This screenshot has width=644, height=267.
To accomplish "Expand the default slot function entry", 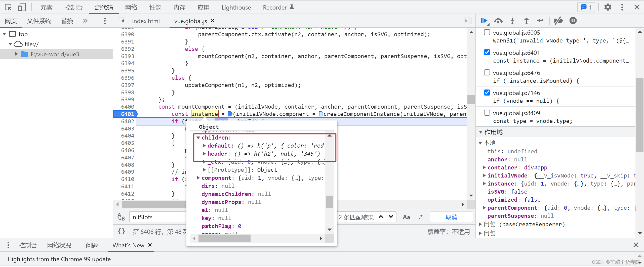I will [204, 146].
